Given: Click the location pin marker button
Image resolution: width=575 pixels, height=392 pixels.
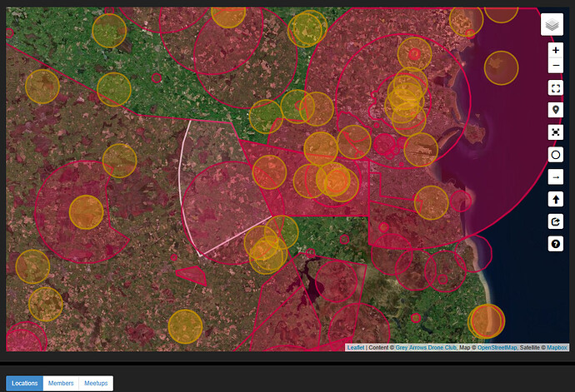Looking at the screenshot, I should pos(556,111).
